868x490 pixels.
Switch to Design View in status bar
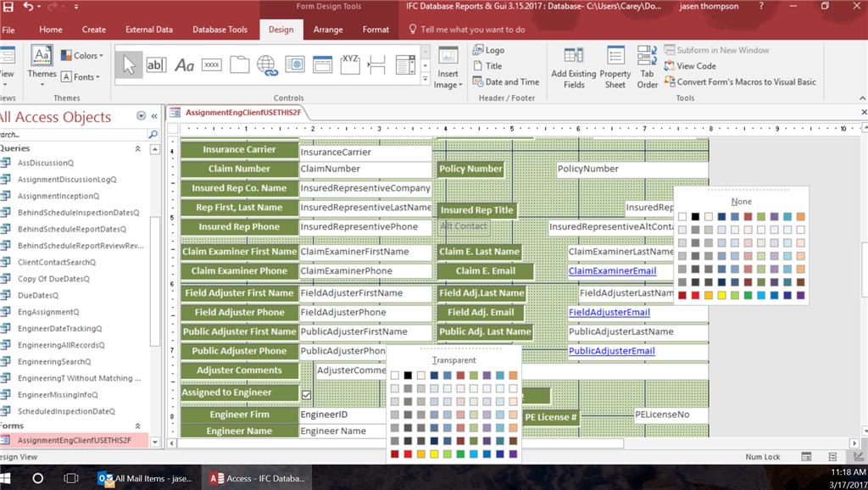tap(859, 457)
